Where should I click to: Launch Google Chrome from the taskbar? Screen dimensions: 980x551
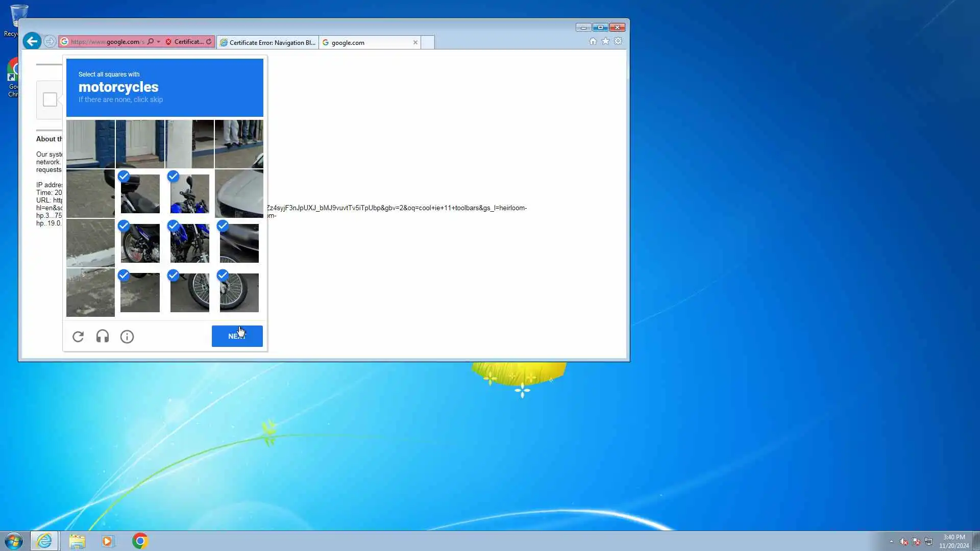[x=140, y=541]
